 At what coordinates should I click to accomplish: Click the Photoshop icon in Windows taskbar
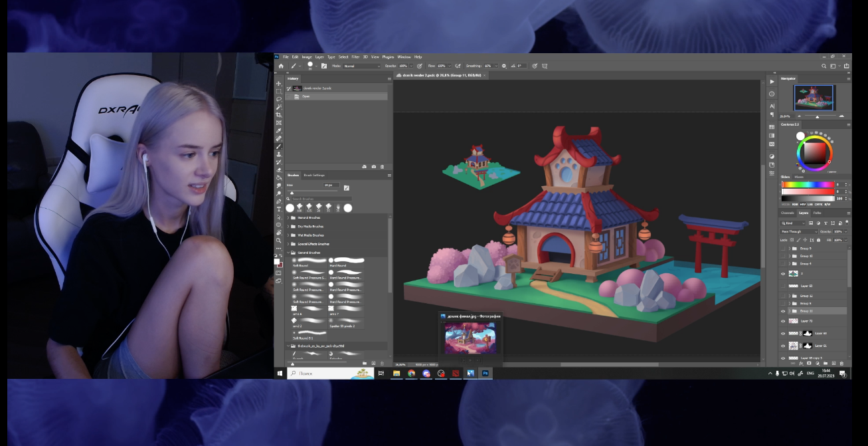tap(485, 374)
